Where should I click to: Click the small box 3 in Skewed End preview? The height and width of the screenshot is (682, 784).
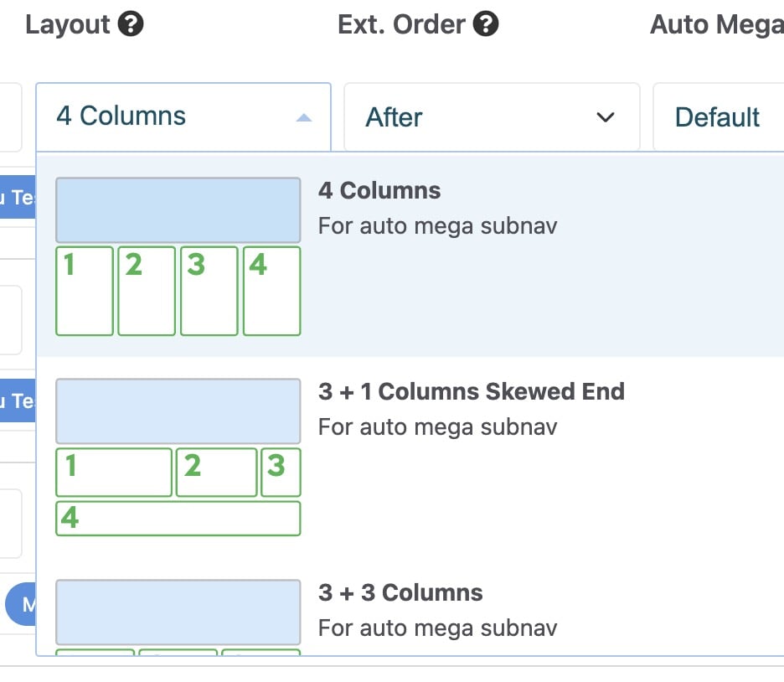click(x=281, y=473)
